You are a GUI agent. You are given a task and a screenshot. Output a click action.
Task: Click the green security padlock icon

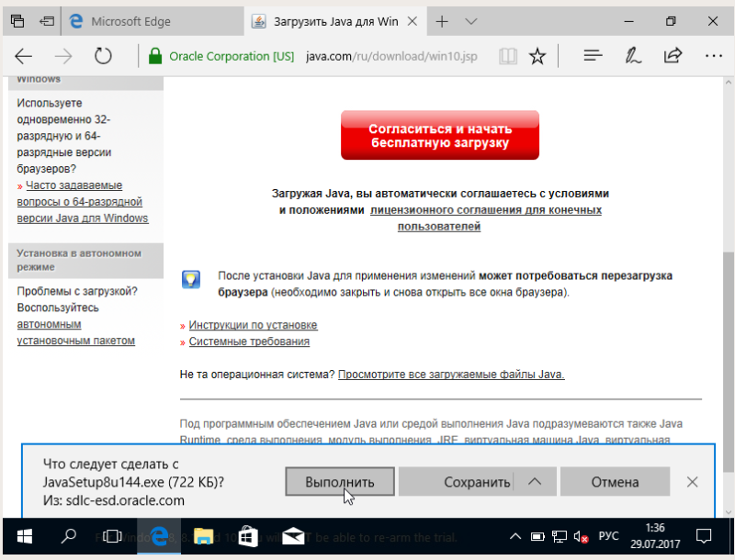(155, 56)
